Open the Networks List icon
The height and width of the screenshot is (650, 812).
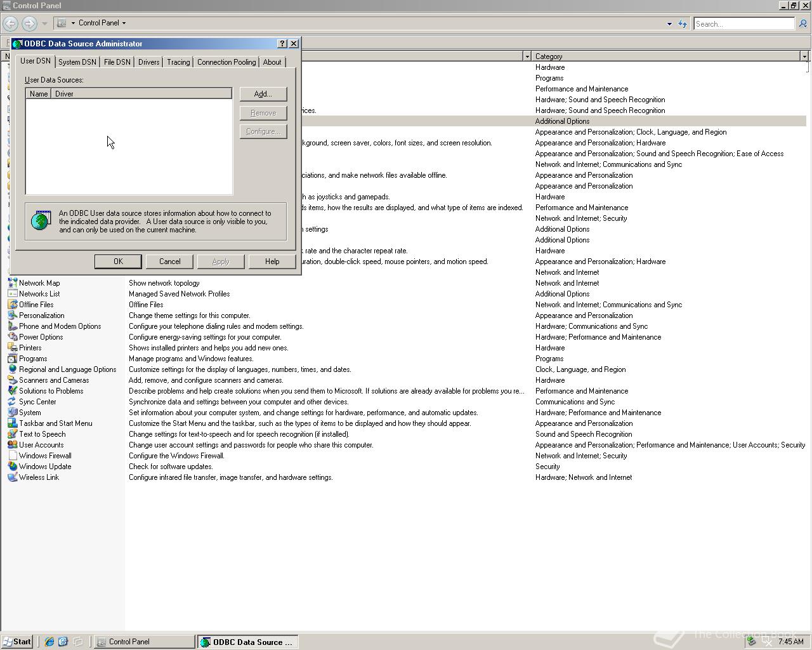click(x=12, y=294)
